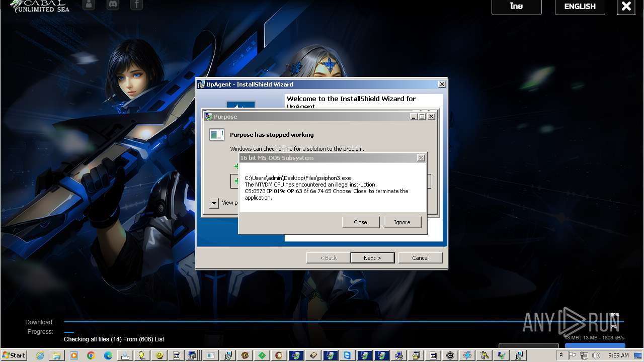The image size is (644, 362).
Task: Switch to the keys icon taskbar app
Action: coord(485,355)
